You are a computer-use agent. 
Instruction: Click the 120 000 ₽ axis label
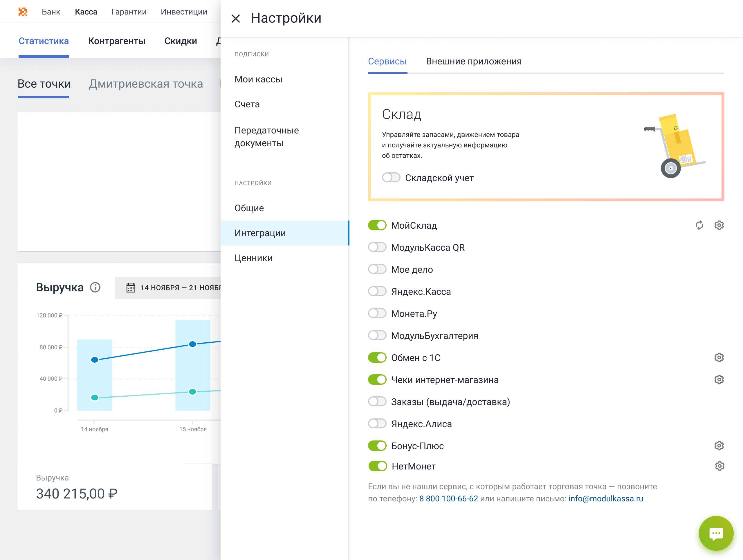[x=49, y=315]
